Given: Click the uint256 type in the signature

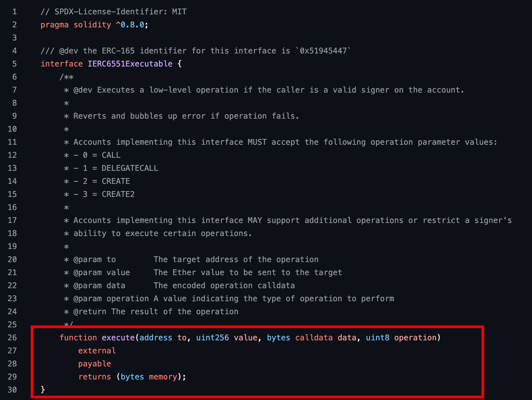Looking at the screenshot, I should (x=212, y=338).
